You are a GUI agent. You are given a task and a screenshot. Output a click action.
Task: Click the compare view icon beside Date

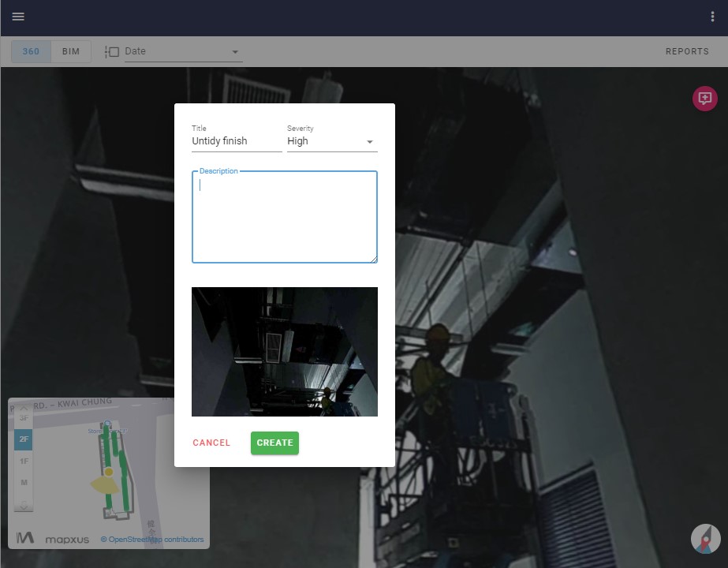(x=111, y=51)
